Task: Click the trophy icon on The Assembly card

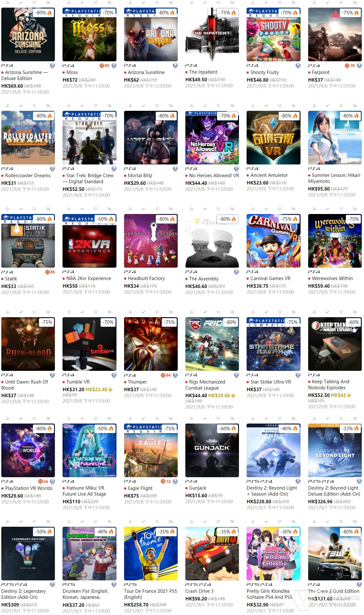Action: click(236, 272)
